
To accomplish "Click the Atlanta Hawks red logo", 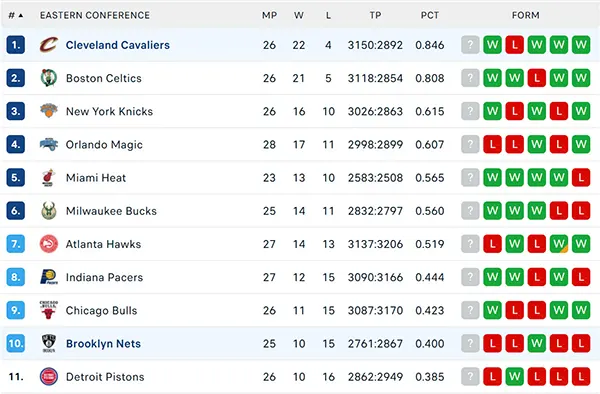I will (49, 244).
